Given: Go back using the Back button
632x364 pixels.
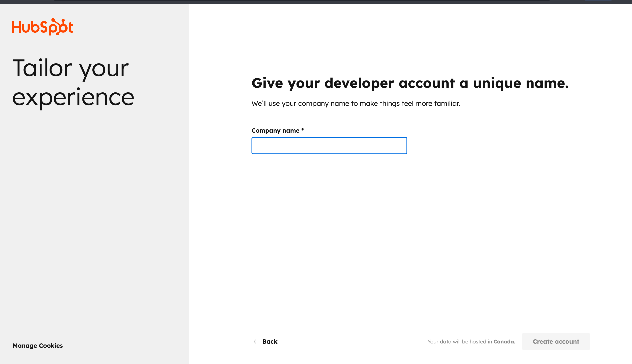Looking at the screenshot, I should pyautogui.click(x=269, y=341).
